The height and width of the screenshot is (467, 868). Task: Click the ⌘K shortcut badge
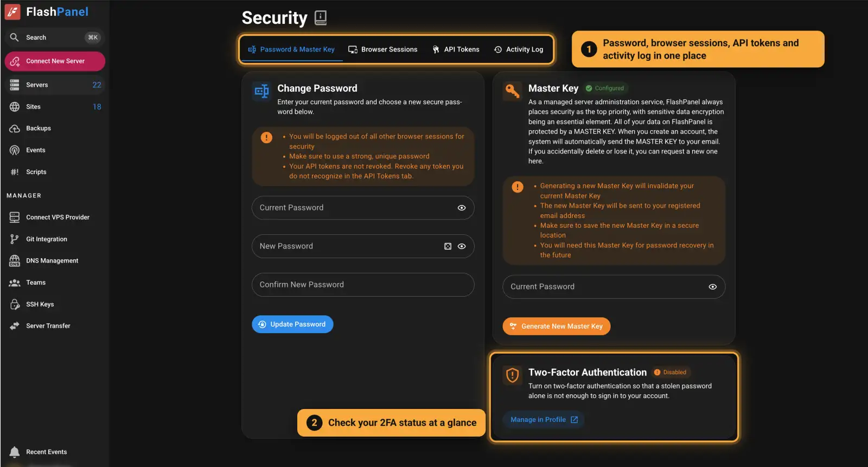tap(93, 37)
